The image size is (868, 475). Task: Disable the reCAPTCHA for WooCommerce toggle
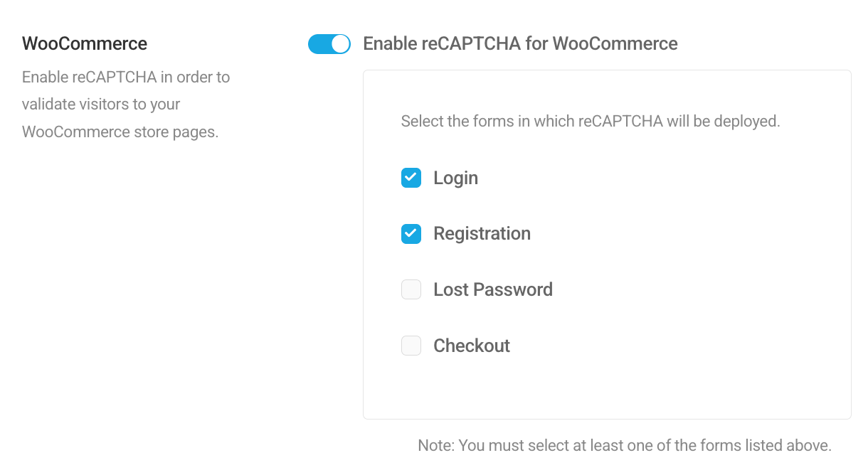[x=329, y=43]
